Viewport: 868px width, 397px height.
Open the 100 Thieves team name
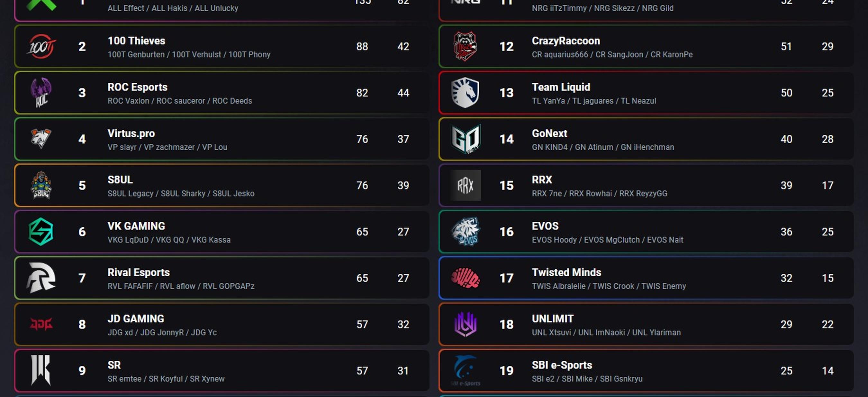tap(136, 41)
